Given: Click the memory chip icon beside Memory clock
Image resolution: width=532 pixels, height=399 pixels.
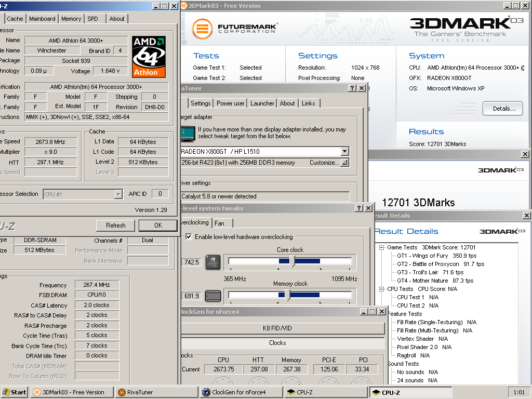Looking at the screenshot, I should (x=213, y=296).
